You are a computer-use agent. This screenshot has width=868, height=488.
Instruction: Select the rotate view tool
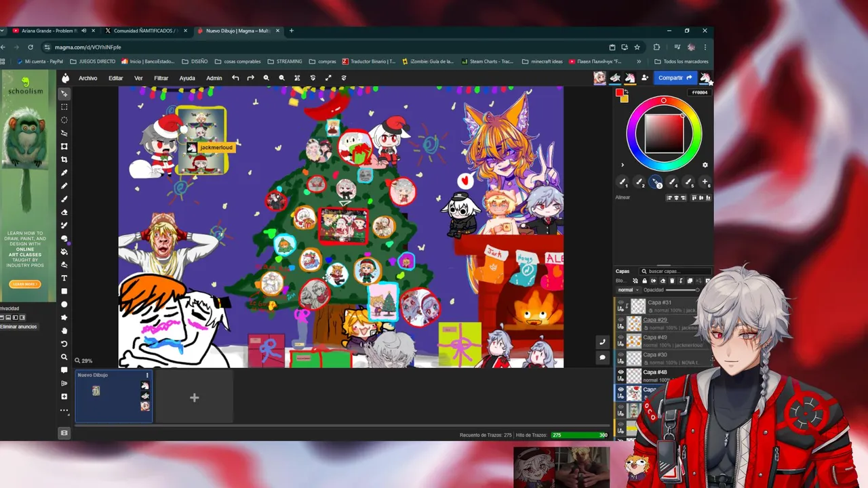[64, 344]
